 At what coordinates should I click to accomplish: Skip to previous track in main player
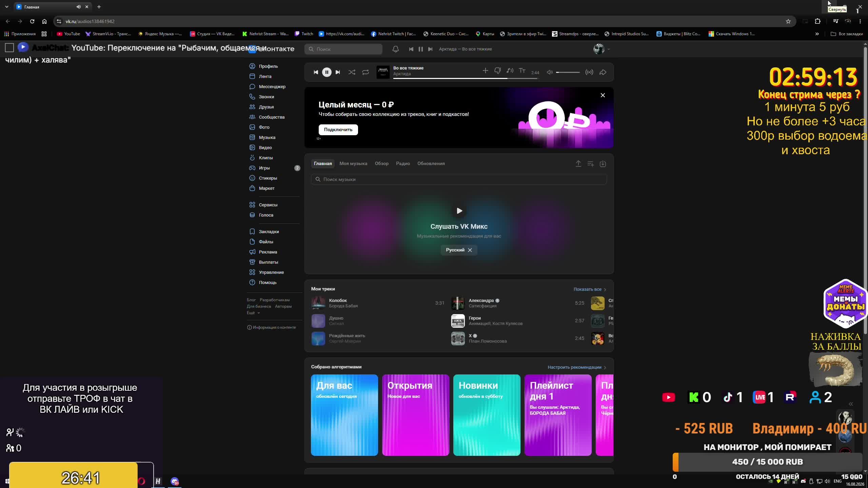(x=316, y=72)
